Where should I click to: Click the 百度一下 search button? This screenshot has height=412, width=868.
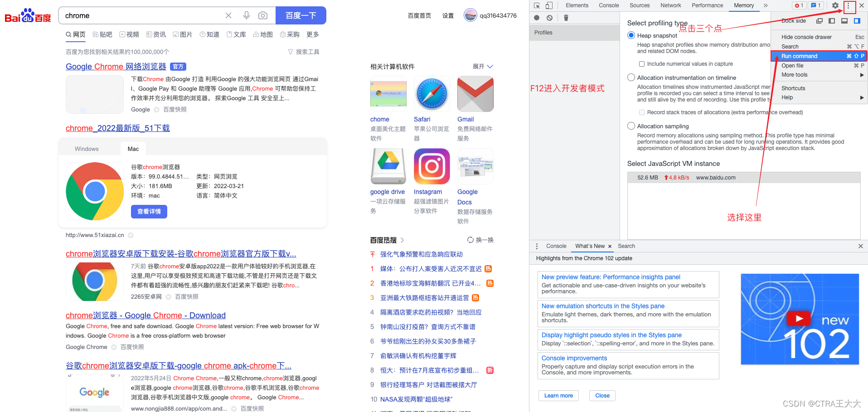(301, 15)
